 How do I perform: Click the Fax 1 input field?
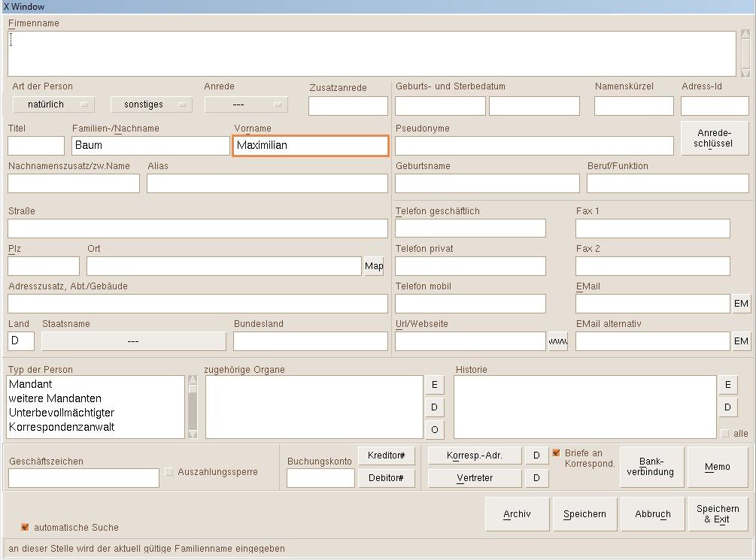point(652,229)
